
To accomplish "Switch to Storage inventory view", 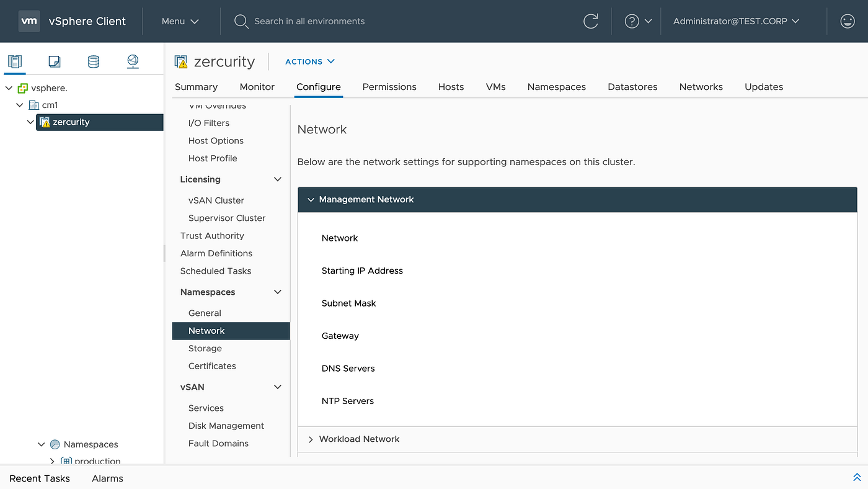I will (x=93, y=61).
